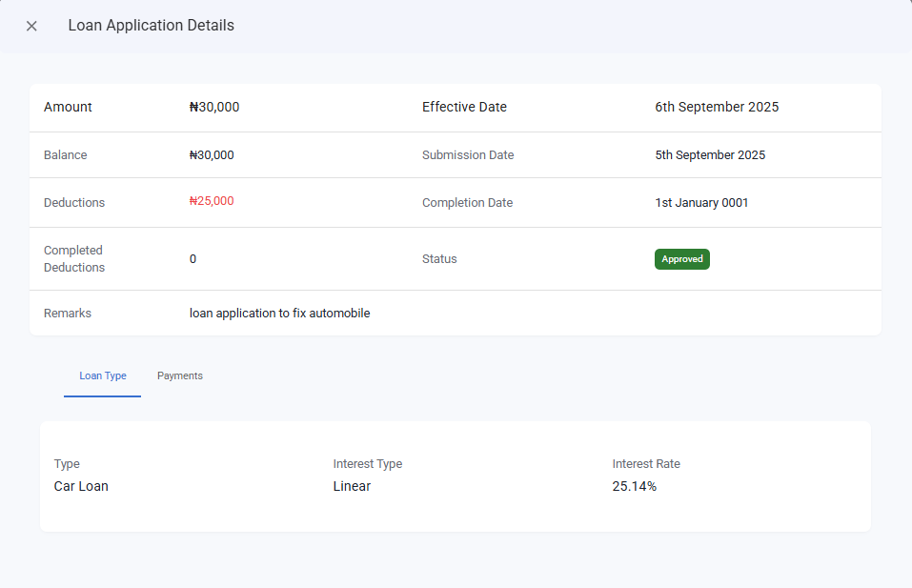Close the Loan Application Details panel
This screenshot has width=912, height=588.
click(31, 26)
